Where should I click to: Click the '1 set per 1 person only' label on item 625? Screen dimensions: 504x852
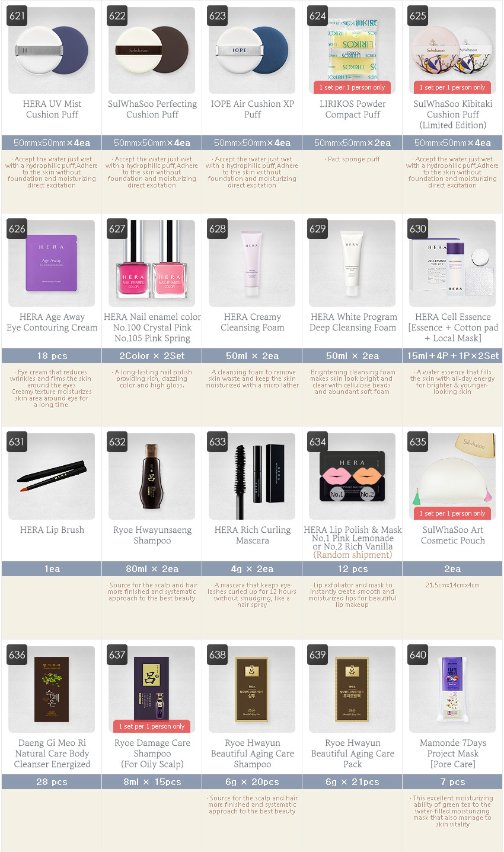(x=452, y=87)
